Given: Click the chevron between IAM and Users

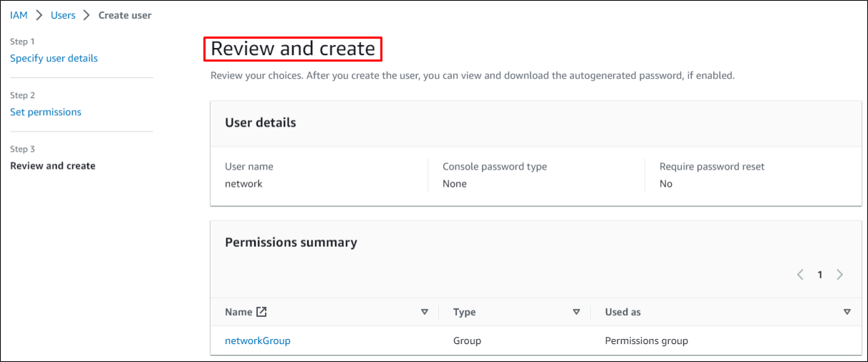Looking at the screenshot, I should [39, 15].
